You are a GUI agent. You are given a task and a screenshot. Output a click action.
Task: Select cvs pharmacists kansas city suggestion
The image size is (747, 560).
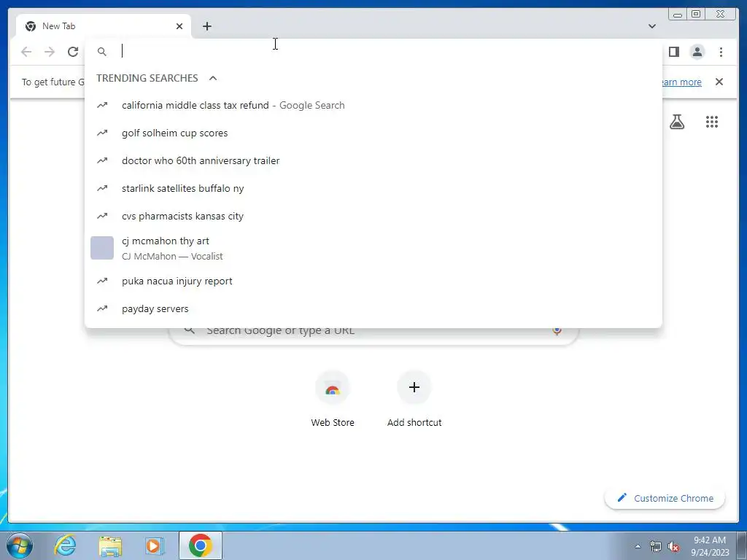[x=373, y=216]
